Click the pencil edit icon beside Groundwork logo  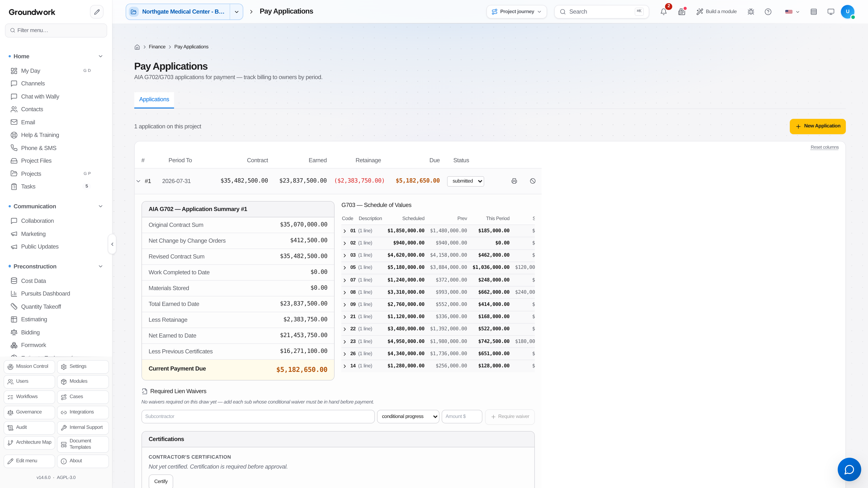coord(97,12)
